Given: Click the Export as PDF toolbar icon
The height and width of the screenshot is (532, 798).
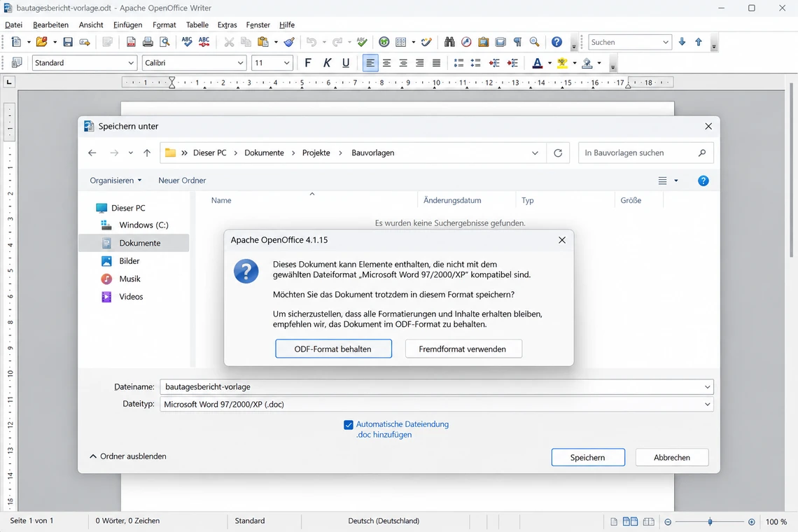Looking at the screenshot, I should coord(131,42).
